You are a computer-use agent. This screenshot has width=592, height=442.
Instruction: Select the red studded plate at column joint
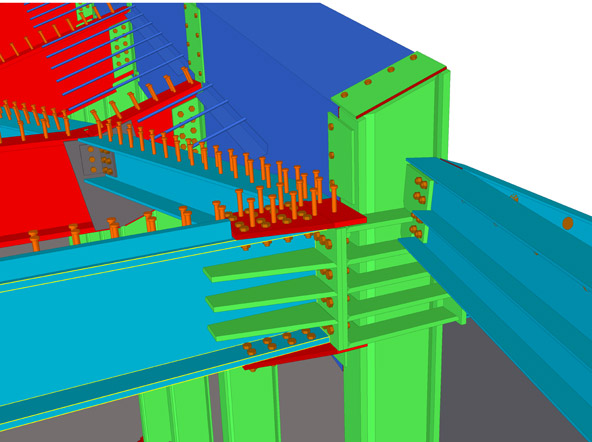tap(298, 220)
